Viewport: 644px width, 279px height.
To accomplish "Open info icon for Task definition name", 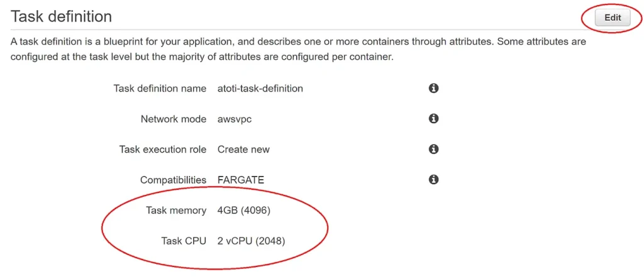I will tap(433, 88).
